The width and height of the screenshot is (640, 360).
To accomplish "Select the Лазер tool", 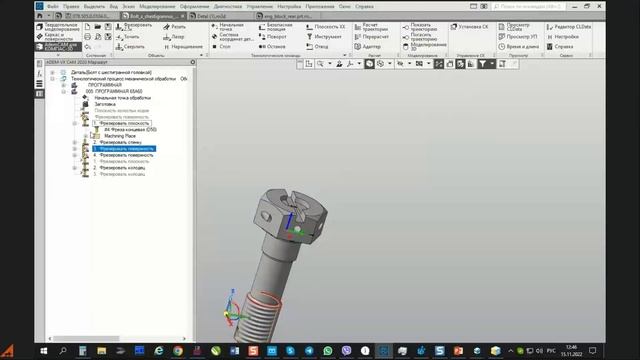I will click(174, 37).
